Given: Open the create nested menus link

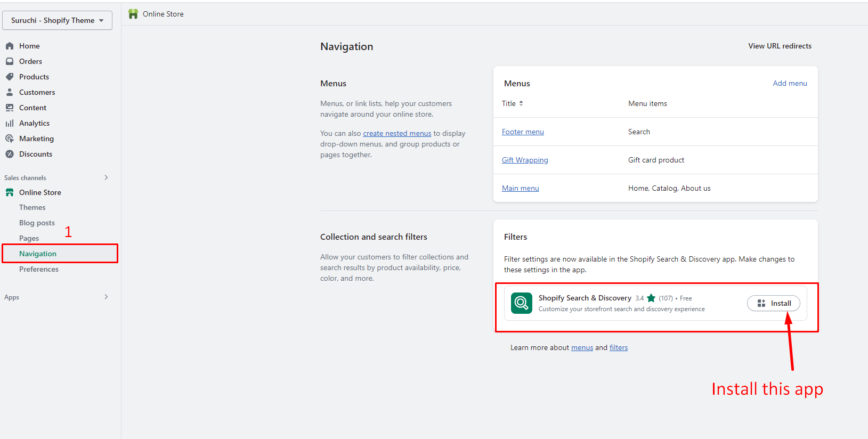Looking at the screenshot, I should pos(397,133).
